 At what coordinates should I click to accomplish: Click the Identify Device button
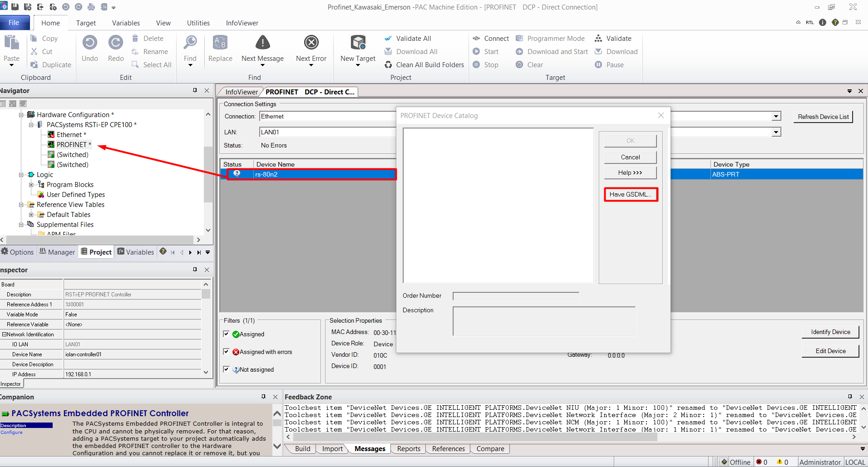pos(830,332)
